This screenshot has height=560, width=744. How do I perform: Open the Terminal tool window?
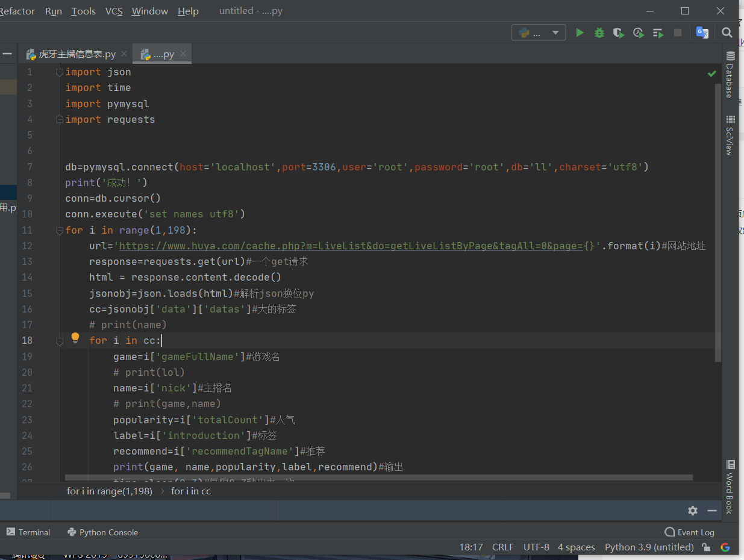[28, 532]
